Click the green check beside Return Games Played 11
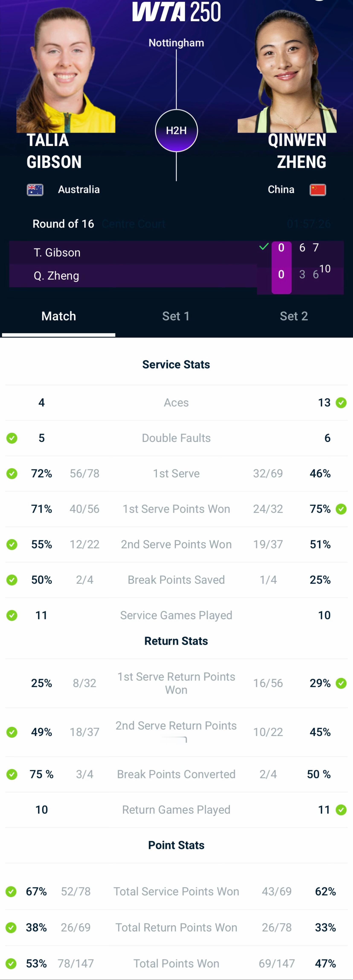Image resolution: width=353 pixels, height=980 pixels. point(341,810)
